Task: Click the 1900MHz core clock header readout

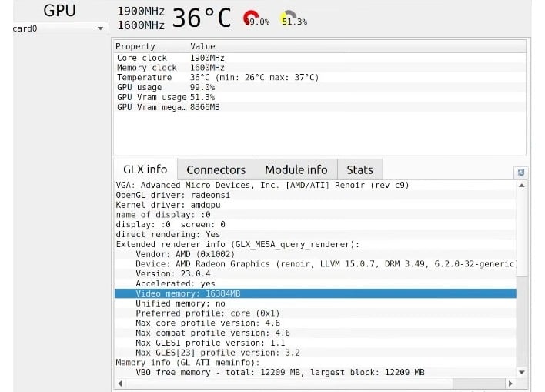Action: (x=141, y=11)
